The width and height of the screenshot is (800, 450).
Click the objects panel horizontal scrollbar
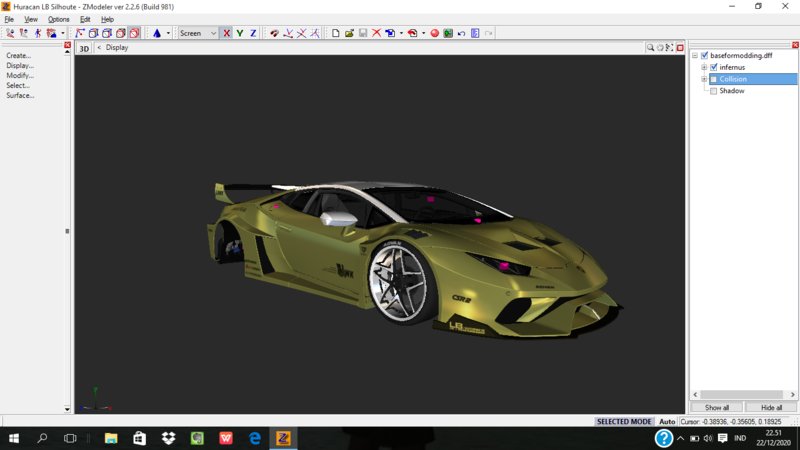(743, 394)
